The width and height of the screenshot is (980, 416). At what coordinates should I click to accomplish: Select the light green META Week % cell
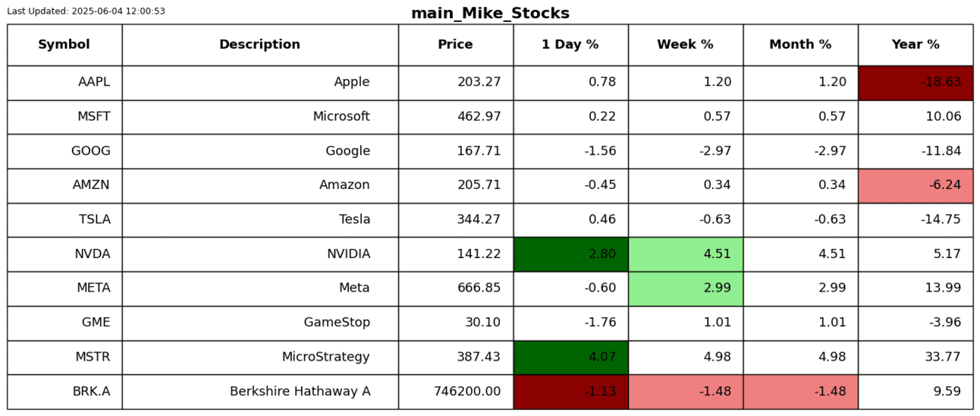point(685,288)
